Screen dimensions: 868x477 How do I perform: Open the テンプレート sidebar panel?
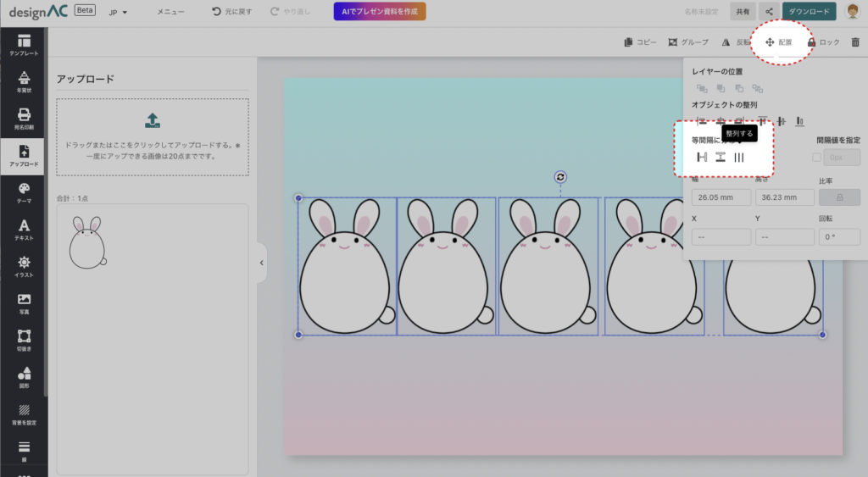point(24,46)
